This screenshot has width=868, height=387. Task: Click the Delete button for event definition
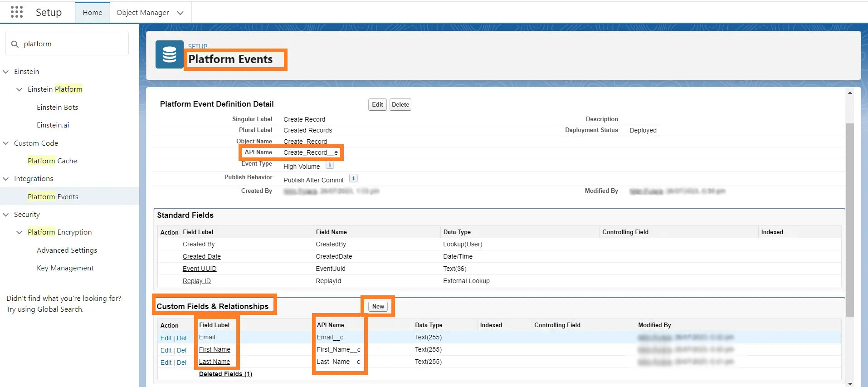click(x=400, y=105)
